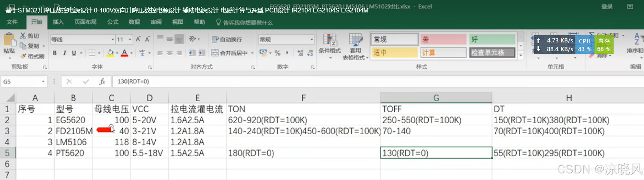
Task: Apply percent style % icon
Action: coord(278,53)
